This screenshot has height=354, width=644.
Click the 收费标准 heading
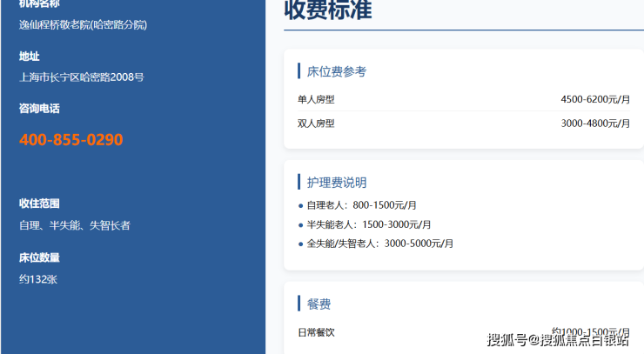click(328, 10)
